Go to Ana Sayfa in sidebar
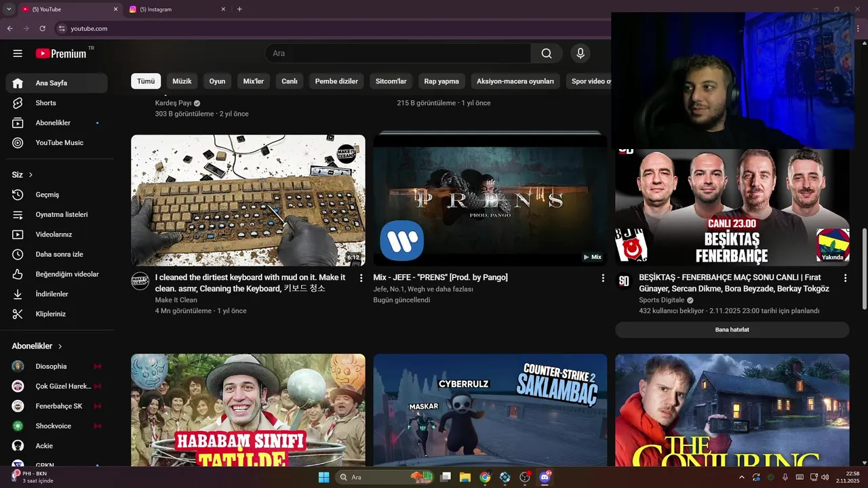This screenshot has width=868, height=488. pos(57,83)
